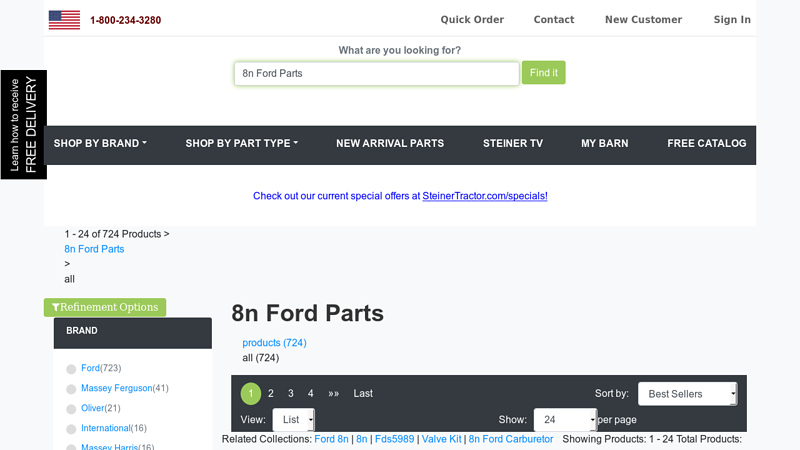Click the International brand link

[x=106, y=428]
